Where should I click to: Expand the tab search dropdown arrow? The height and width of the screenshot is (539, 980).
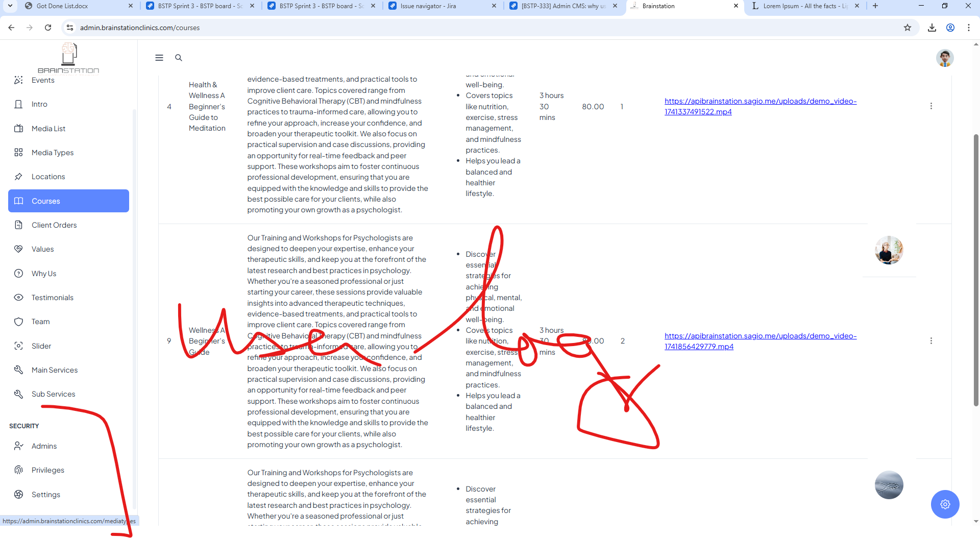pyautogui.click(x=10, y=6)
